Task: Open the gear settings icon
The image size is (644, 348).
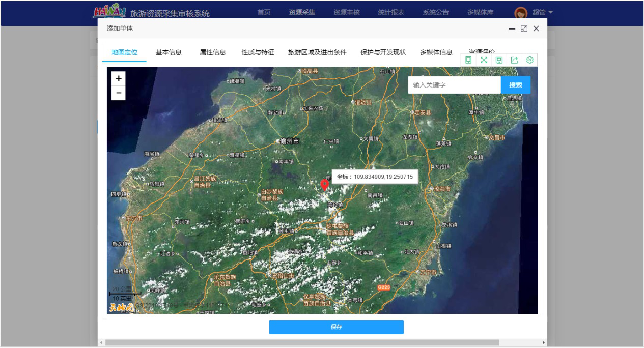Action: [x=529, y=60]
